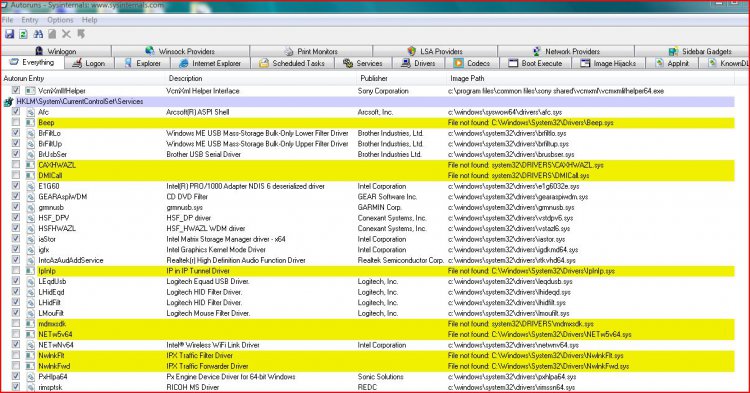Uncheck the VcmXmlIfHelper entry checkbox
This screenshot has width=750, height=393.
click(x=16, y=90)
